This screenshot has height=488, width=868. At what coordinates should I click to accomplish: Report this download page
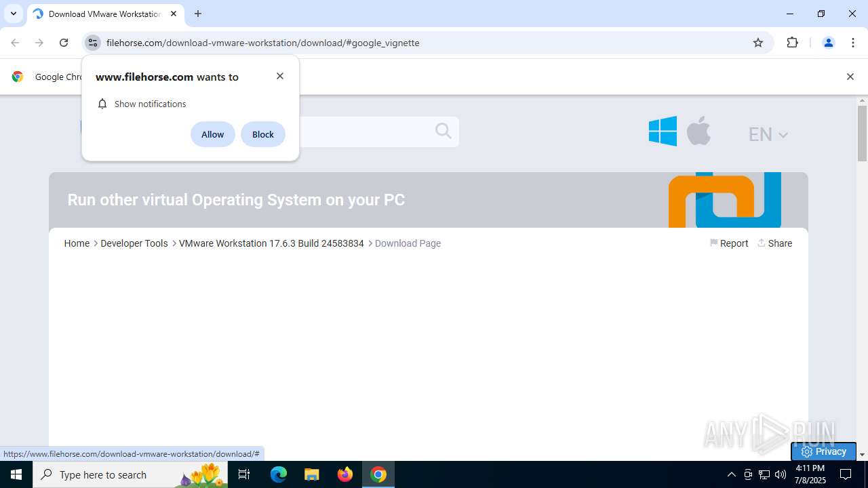[729, 243]
